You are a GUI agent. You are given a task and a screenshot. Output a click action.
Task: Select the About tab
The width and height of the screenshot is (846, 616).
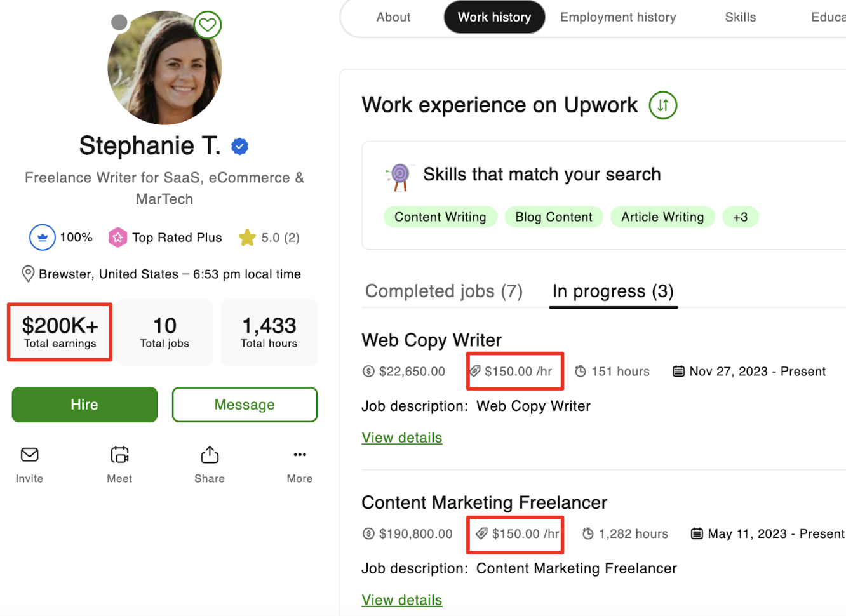pos(393,17)
